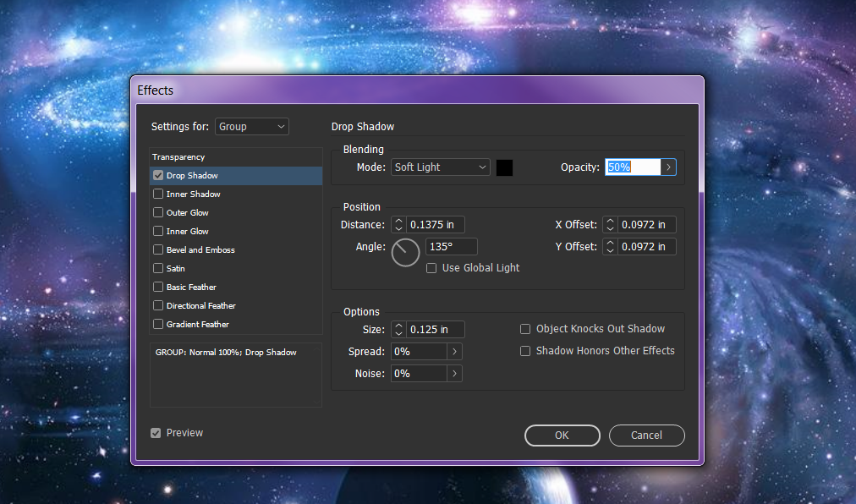Toggle the Use Global Light checkbox
Image resolution: width=856 pixels, height=504 pixels.
(x=431, y=268)
